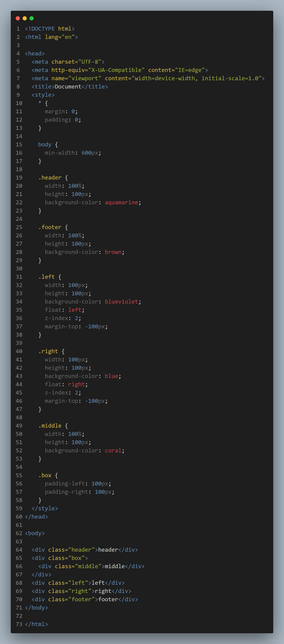
Task: Click the .middle selector text
Action: 50,426
